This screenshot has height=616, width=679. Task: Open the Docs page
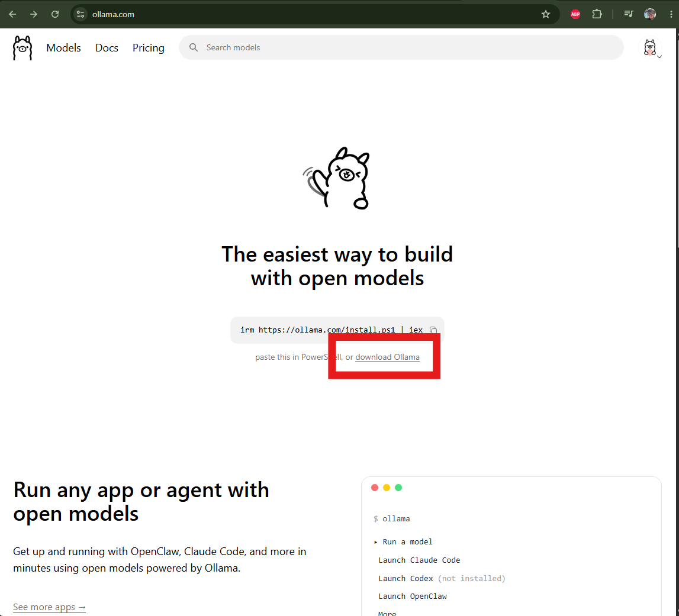click(x=107, y=47)
